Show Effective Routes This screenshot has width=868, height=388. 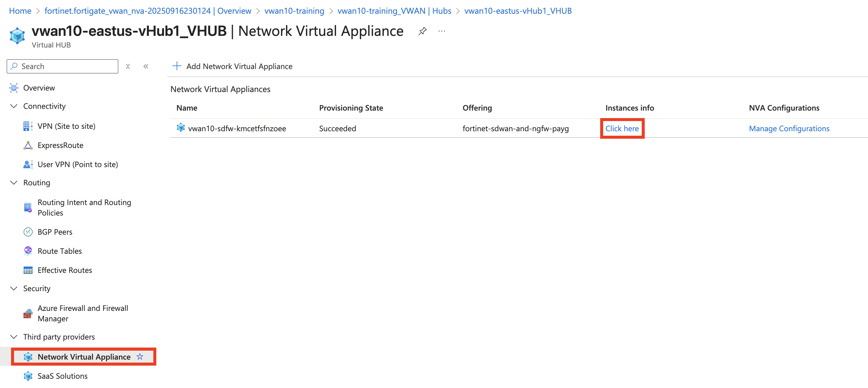(x=65, y=270)
